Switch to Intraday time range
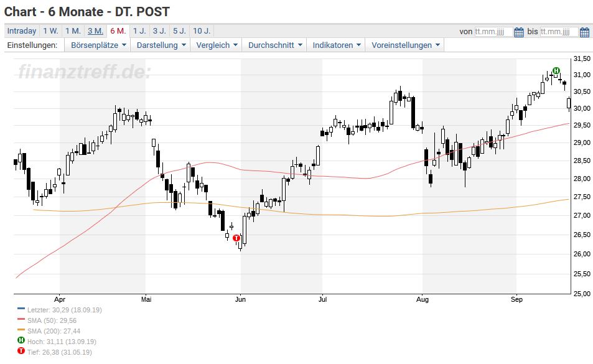Image resolution: width=593 pixels, height=364 pixels. click(x=22, y=31)
